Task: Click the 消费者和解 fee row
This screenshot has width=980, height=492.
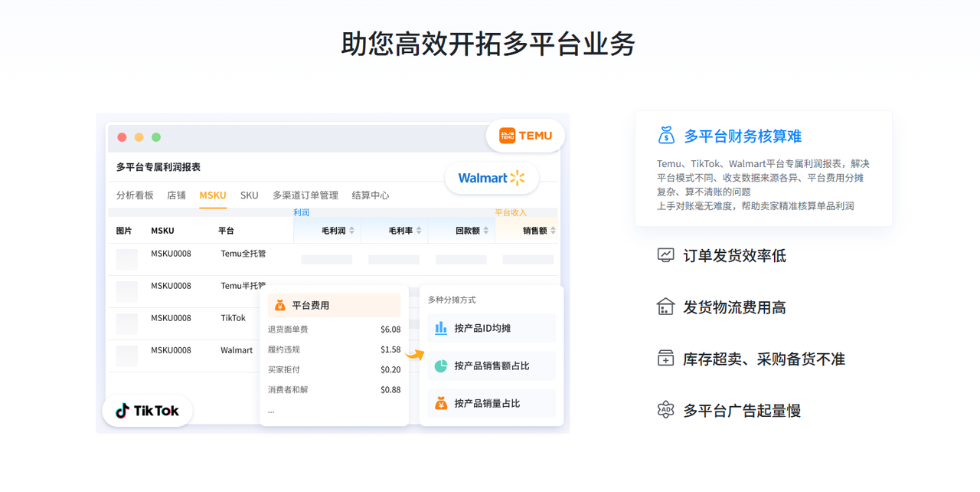Action: (x=334, y=390)
